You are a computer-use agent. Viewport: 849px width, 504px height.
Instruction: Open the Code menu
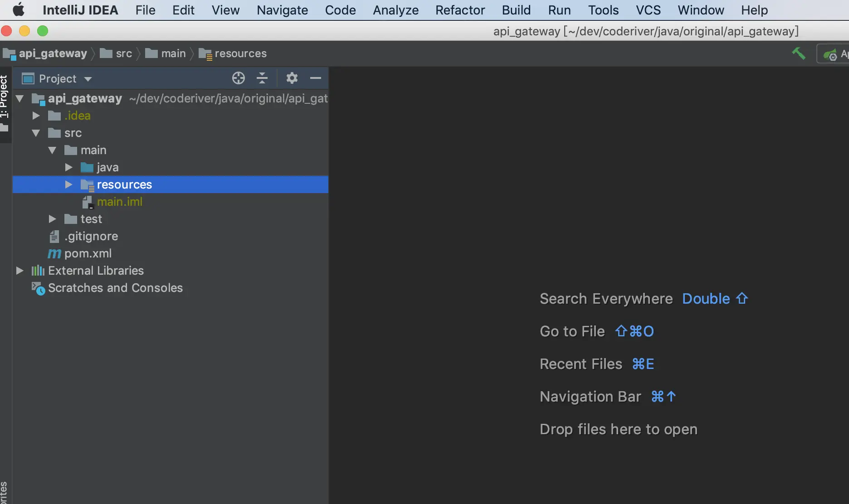pos(340,10)
